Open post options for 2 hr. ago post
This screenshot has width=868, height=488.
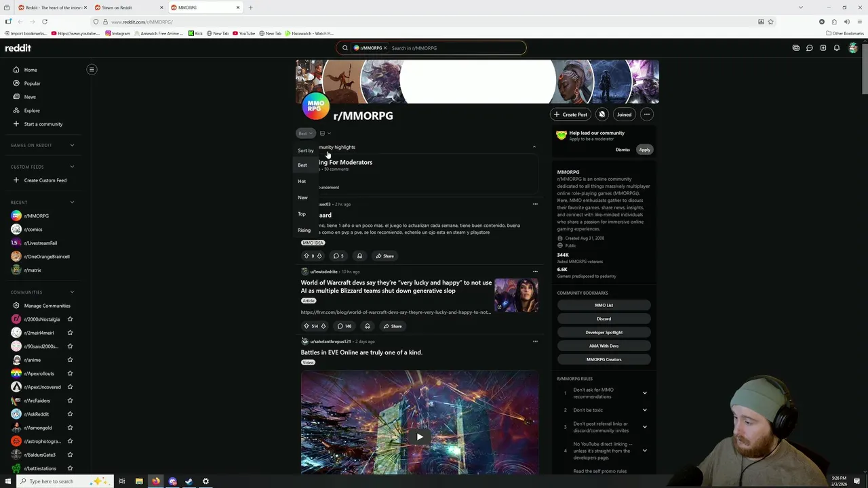point(535,204)
